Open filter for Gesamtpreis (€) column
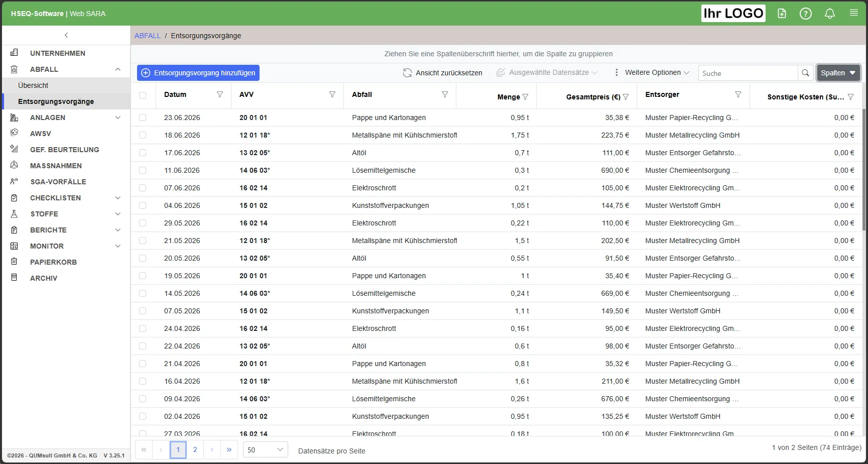Image resolution: width=868 pixels, height=464 pixels. click(626, 97)
